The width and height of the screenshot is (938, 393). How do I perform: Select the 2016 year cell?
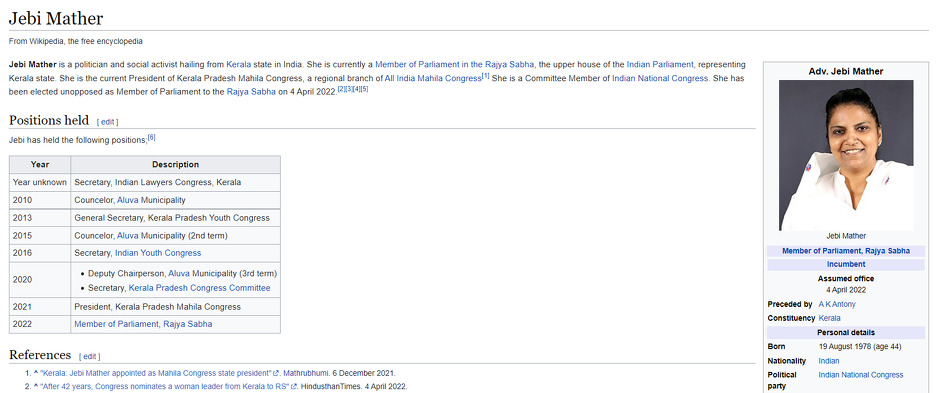click(40, 253)
